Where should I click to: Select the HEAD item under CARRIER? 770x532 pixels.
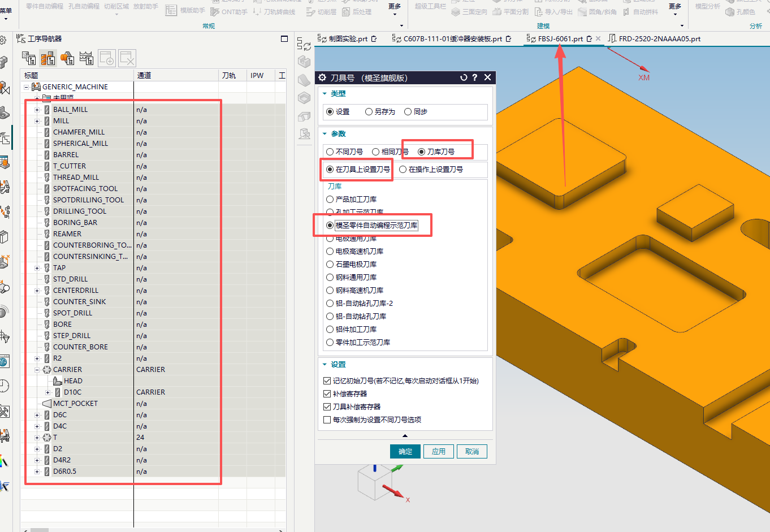(73, 381)
